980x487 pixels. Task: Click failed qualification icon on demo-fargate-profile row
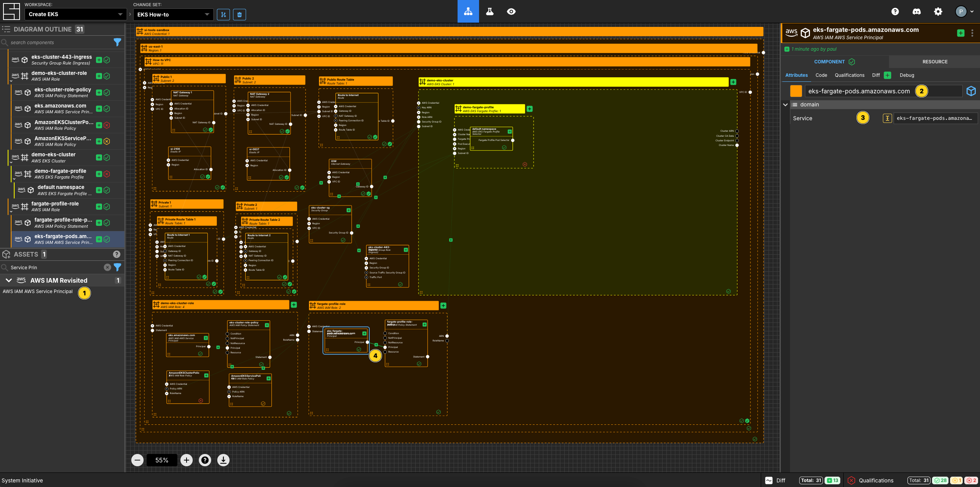tap(107, 174)
